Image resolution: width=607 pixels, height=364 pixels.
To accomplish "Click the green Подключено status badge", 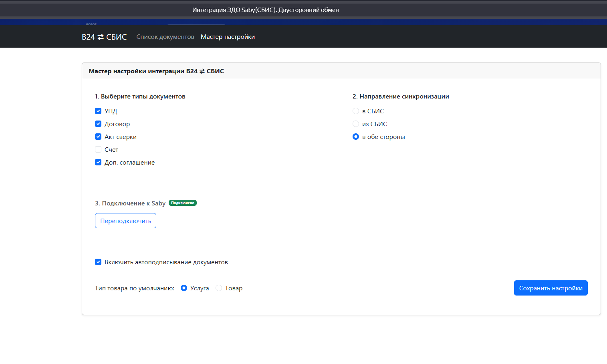I will (183, 203).
